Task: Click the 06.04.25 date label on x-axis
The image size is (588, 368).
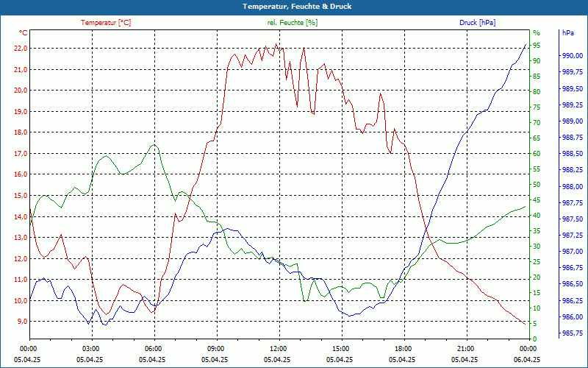Action: [x=526, y=360]
